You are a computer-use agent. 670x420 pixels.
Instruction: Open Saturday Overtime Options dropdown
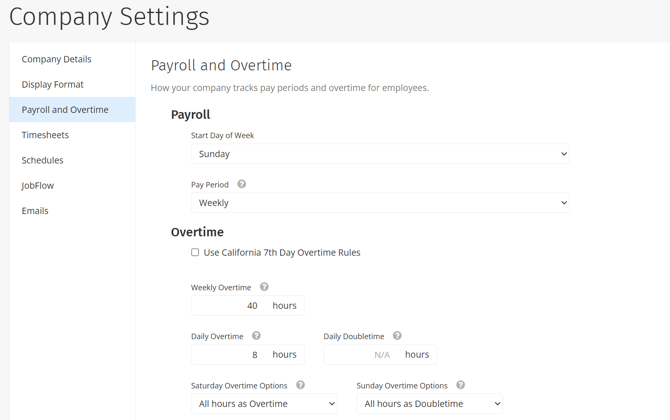[x=265, y=404]
